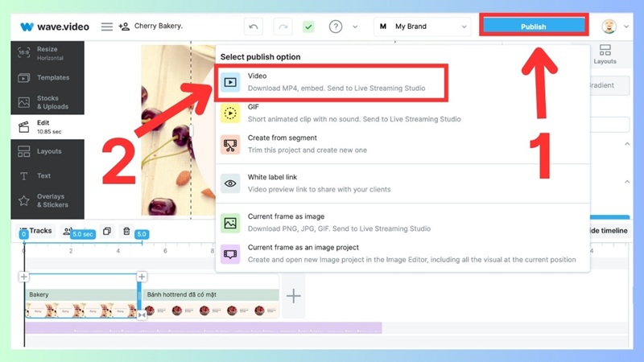
Task: Open the hamburger menu next to logo
Action: [106, 27]
